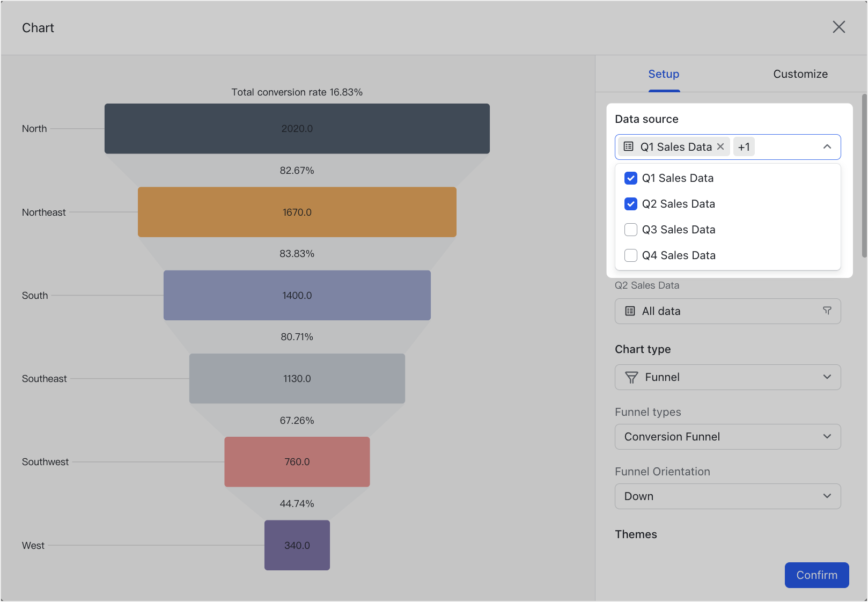Click the table icon inside the Q1 Sales Data chip
The width and height of the screenshot is (868, 602).
pyautogui.click(x=628, y=146)
